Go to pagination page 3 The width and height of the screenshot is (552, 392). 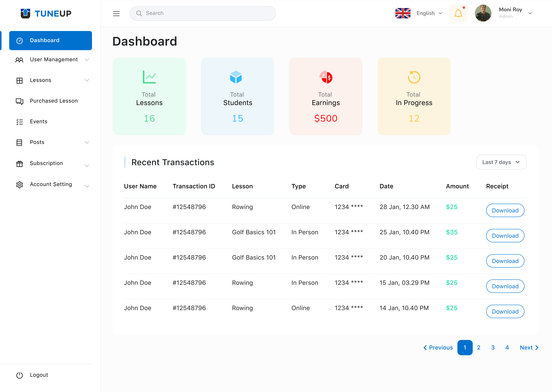point(493,348)
